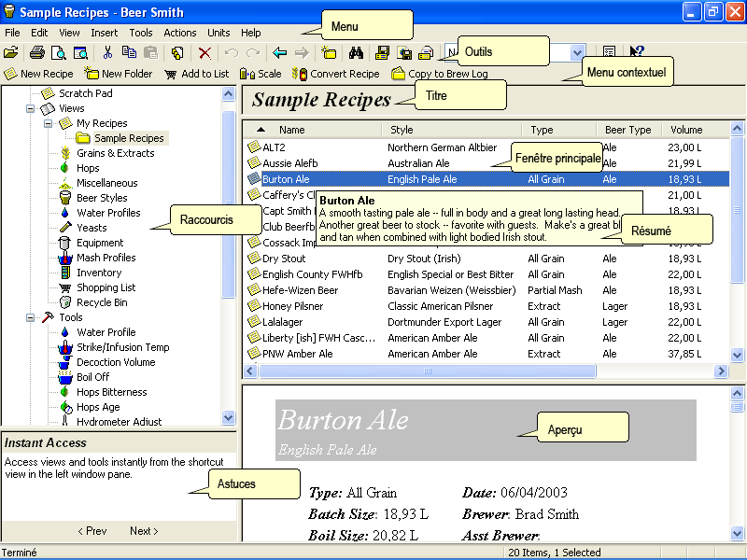The image size is (747, 560).
Task: Click the hop cone icon beside Hops Age
Action: pos(65,407)
